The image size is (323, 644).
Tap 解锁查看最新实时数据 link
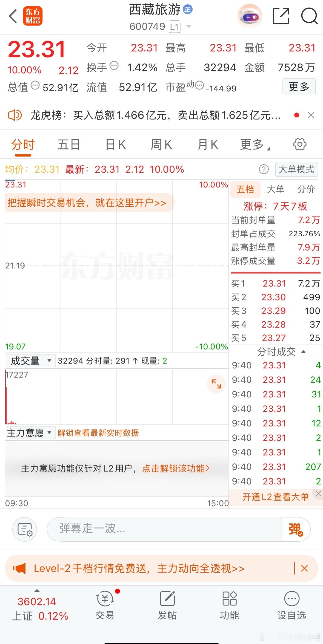click(98, 433)
